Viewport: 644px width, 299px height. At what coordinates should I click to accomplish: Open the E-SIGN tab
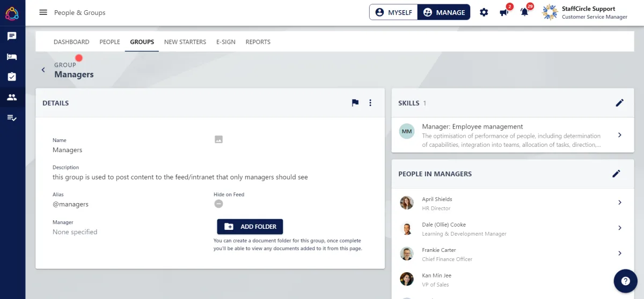[226, 42]
